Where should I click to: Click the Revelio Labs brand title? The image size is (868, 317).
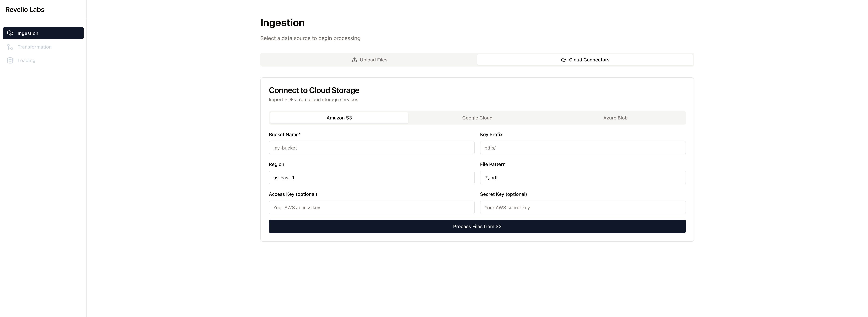[x=25, y=10]
